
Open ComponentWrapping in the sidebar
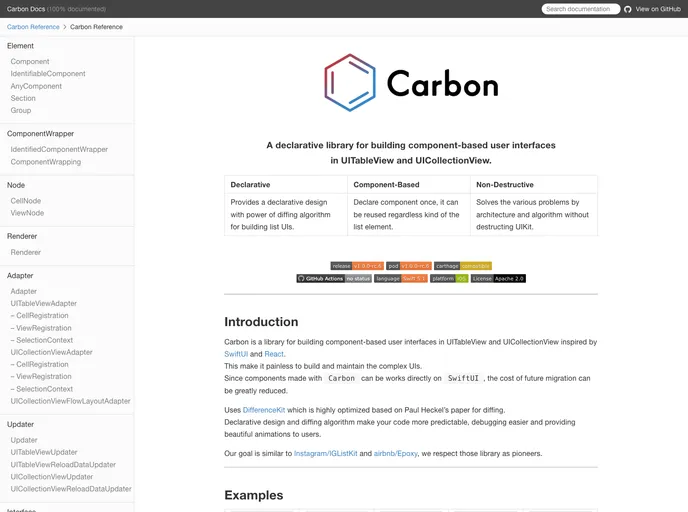46,161
